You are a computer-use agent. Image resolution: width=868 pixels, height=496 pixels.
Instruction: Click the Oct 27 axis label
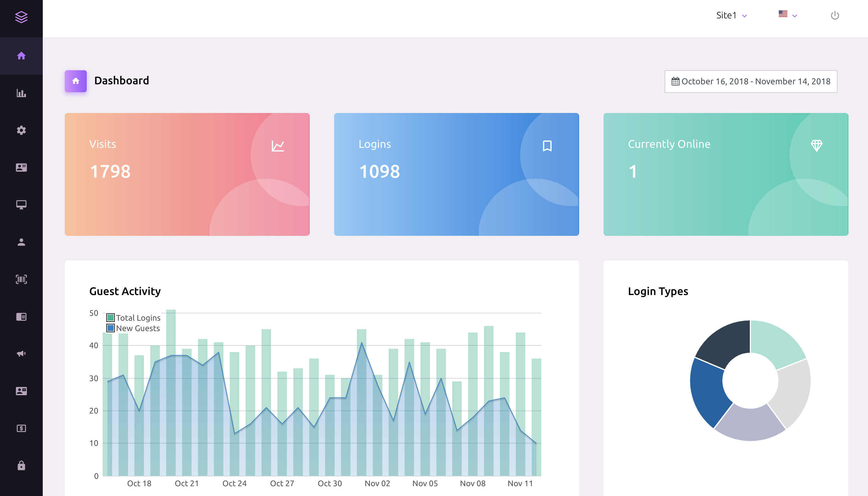coord(282,484)
